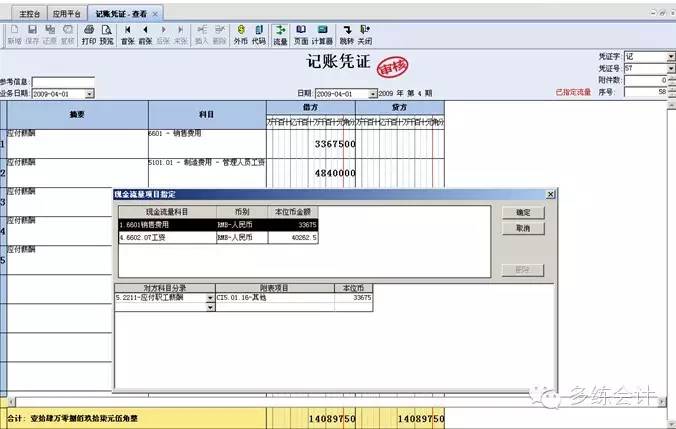
Task: Click the 保存 (save) toolbar icon
Action: tap(32, 34)
